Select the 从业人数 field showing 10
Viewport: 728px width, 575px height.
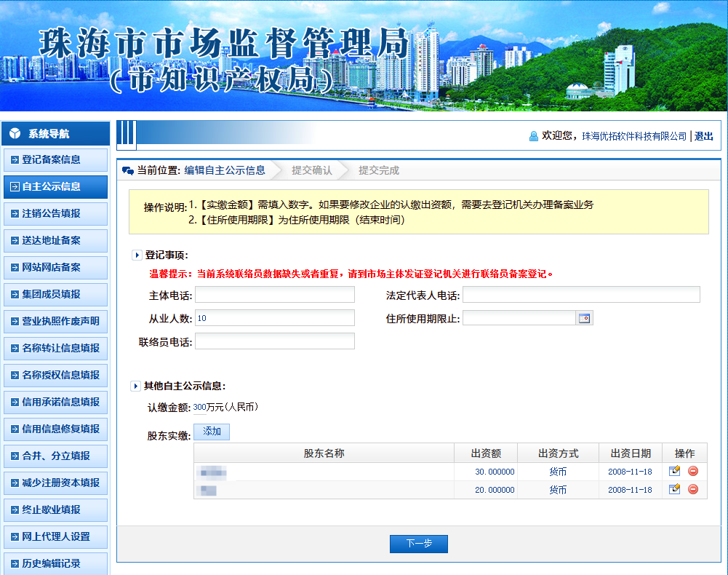(x=274, y=318)
